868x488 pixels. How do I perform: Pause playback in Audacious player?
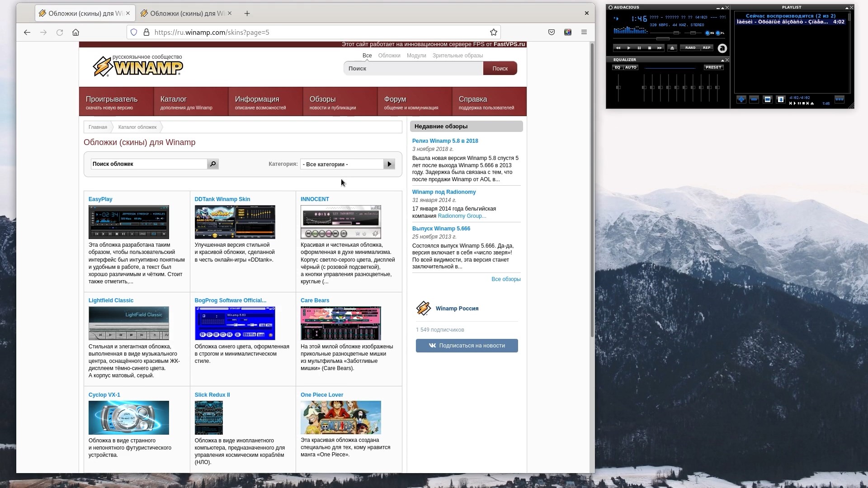pos(639,48)
